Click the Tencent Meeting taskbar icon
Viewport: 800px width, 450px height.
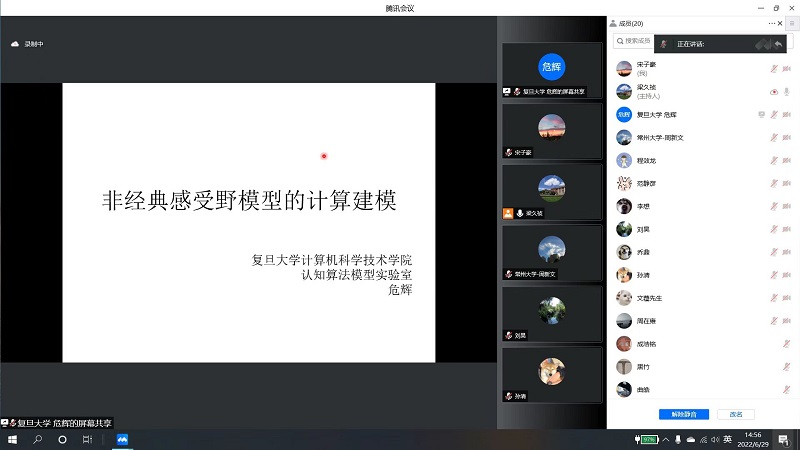click(x=122, y=440)
